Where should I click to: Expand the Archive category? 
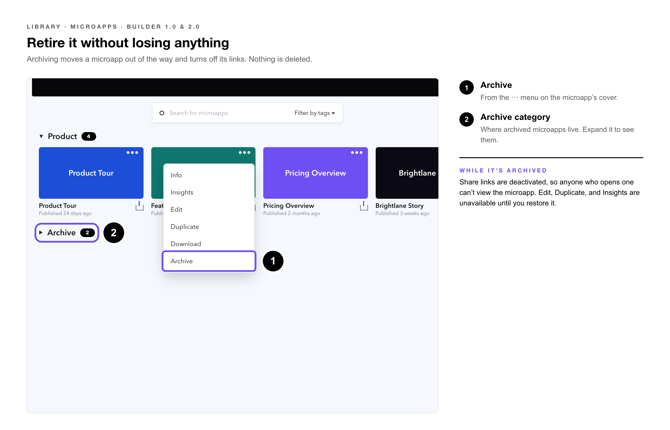pos(41,233)
